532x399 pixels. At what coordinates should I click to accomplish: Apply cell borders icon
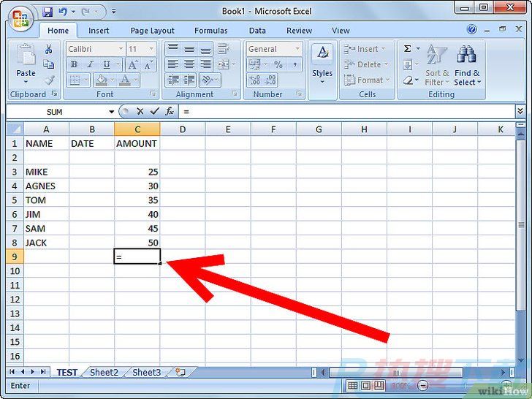75,80
